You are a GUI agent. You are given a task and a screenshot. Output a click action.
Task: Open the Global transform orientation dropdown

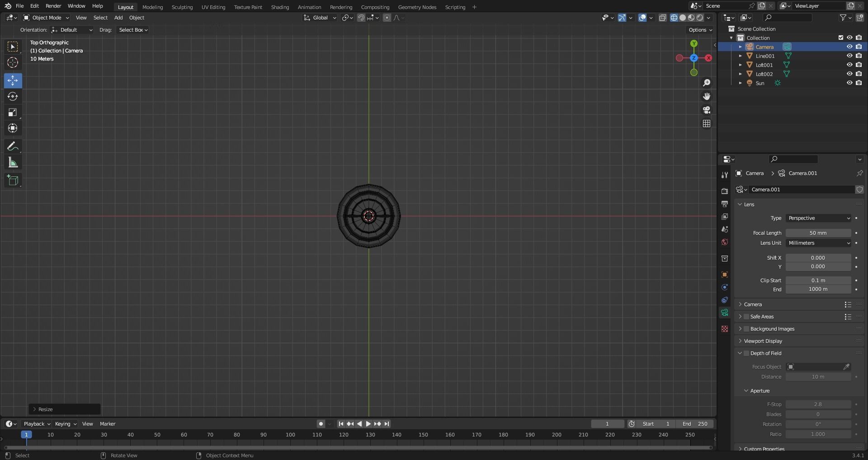point(320,18)
